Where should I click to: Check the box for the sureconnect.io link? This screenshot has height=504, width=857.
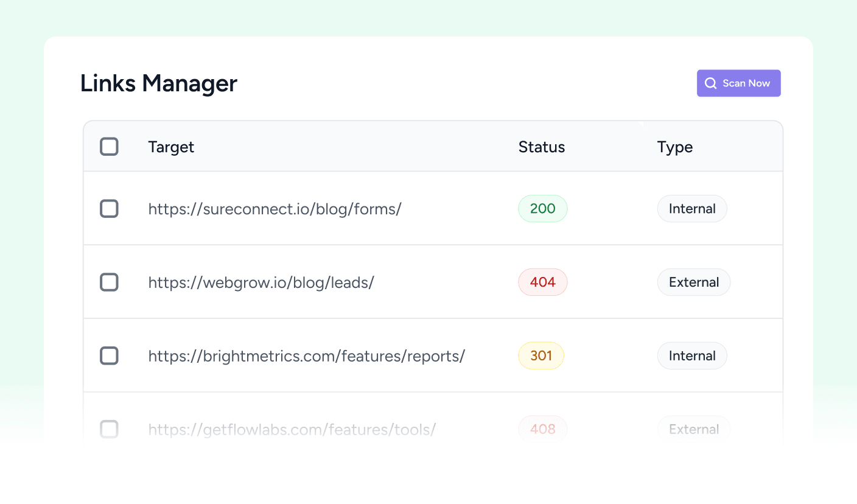coord(109,208)
